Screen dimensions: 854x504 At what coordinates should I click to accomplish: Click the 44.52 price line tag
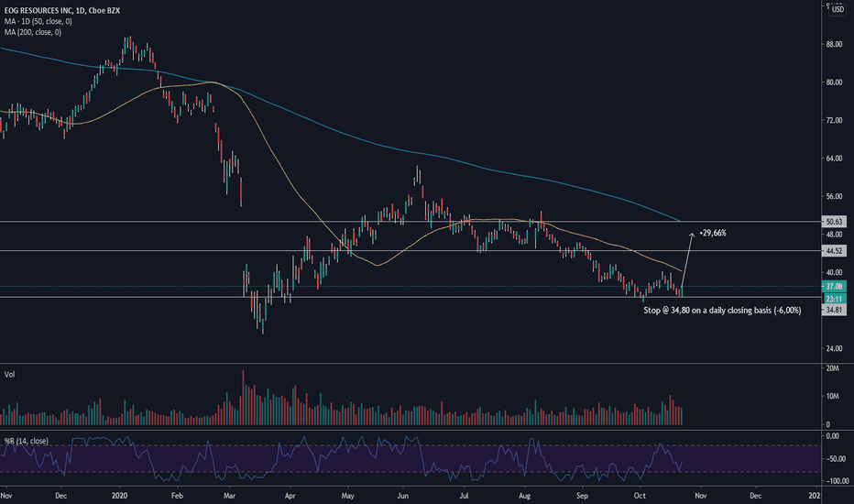click(x=834, y=251)
